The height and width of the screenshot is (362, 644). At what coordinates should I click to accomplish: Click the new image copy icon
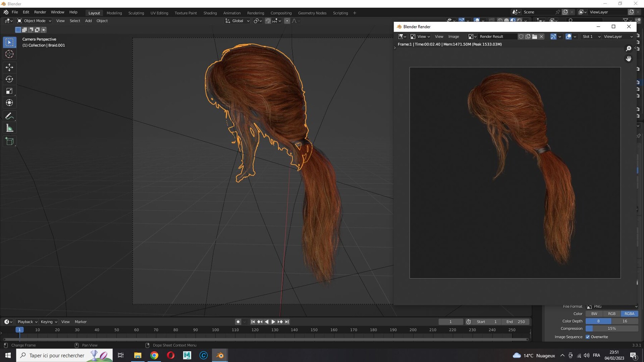(528, 36)
